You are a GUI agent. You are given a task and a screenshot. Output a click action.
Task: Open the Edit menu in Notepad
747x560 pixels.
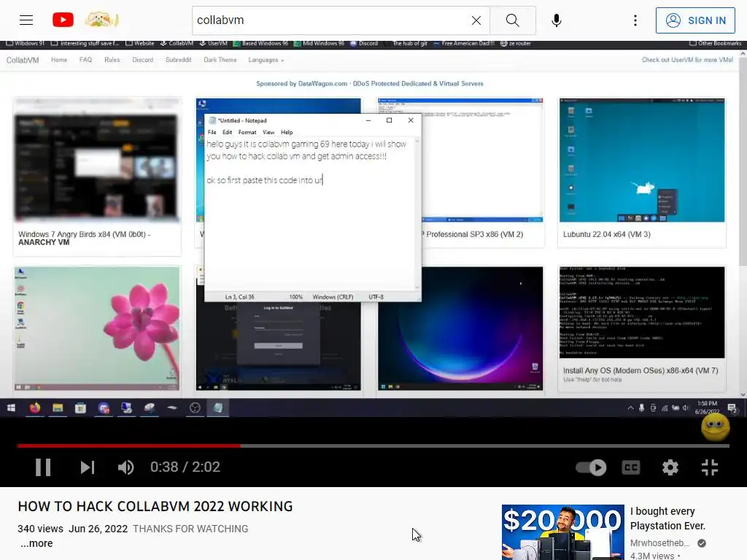click(228, 133)
